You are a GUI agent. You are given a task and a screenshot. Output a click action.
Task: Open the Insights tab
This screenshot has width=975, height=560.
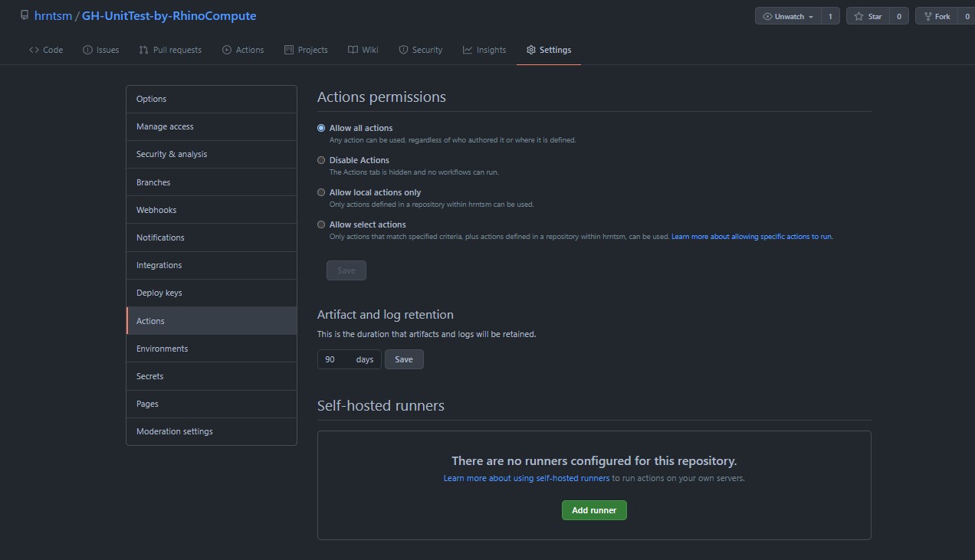(x=484, y=50)
